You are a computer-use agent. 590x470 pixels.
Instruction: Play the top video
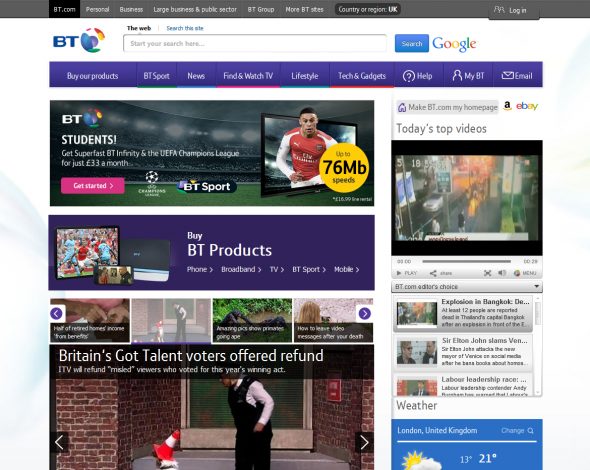tap(407, 273)
